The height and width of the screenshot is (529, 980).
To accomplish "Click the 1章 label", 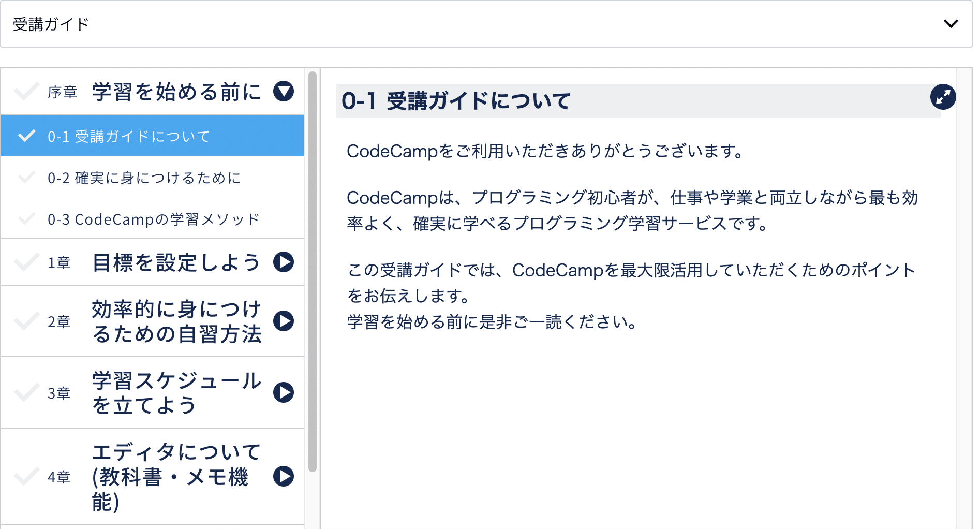I will tap(59, 262).
